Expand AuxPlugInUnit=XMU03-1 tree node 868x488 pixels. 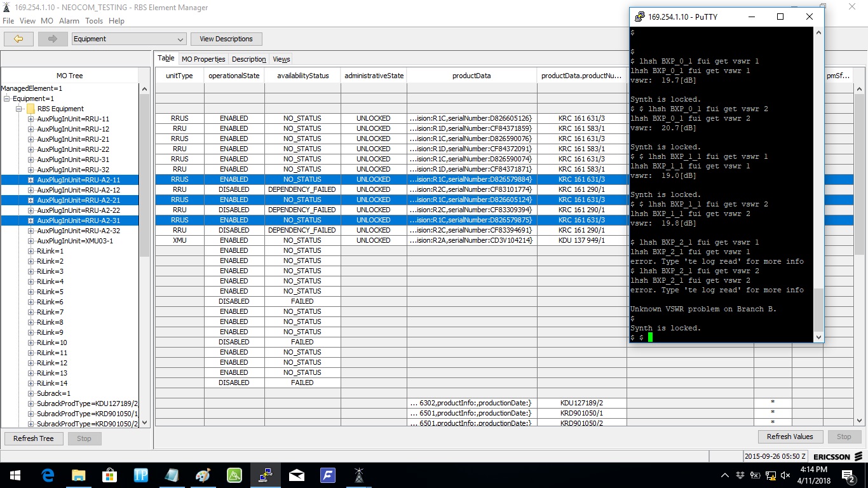(x=31, y=241)
